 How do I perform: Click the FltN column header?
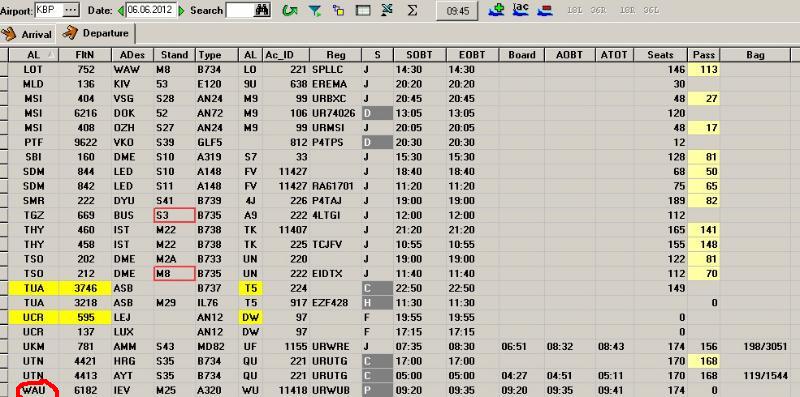click(x=85, y=55)
